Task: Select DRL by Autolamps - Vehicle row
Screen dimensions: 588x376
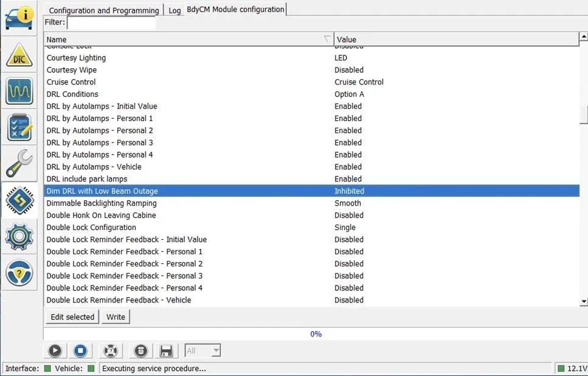Action: click(311, 167)
